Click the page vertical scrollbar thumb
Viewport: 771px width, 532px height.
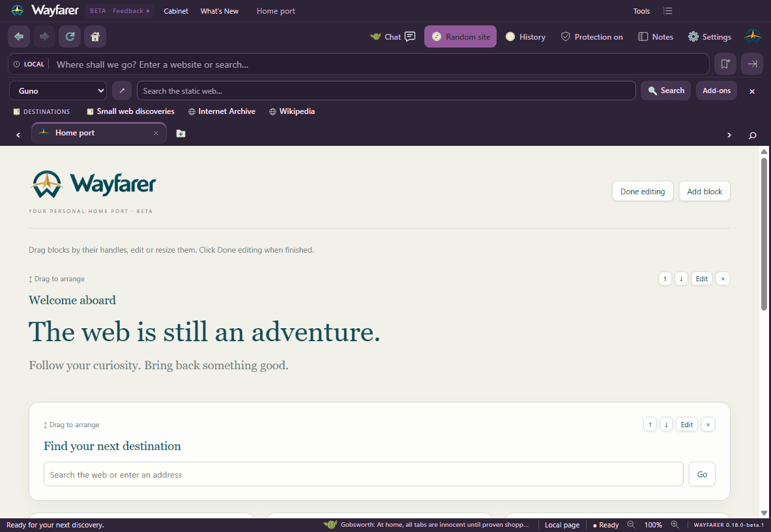(764, 234)
